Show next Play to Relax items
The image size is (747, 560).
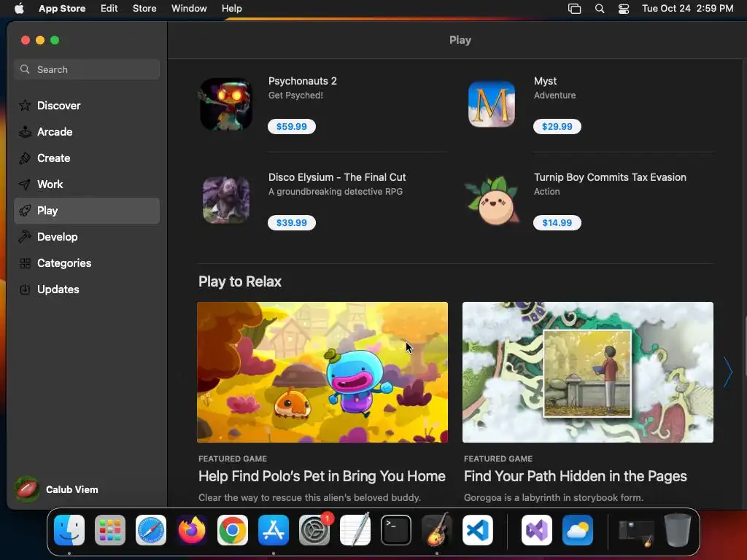(727, 372)
